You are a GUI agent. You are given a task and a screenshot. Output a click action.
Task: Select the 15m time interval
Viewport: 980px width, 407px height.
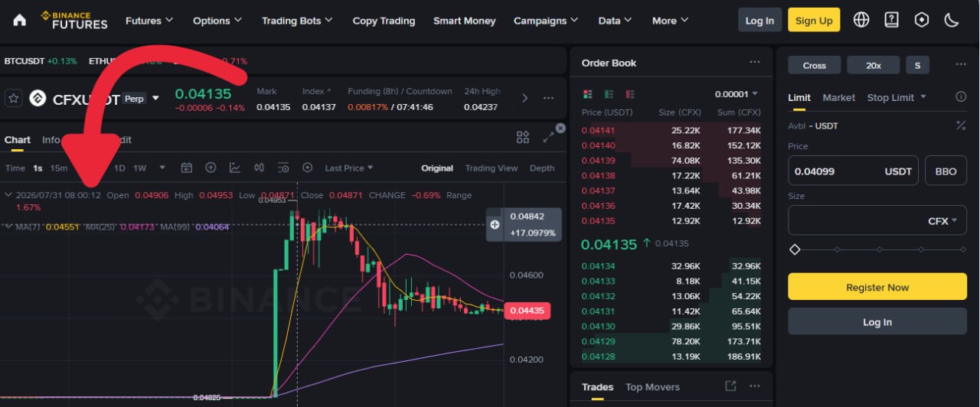click(59, 168)
